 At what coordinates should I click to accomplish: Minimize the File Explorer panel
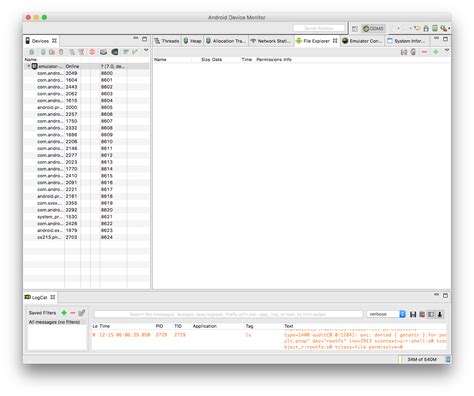436,38
